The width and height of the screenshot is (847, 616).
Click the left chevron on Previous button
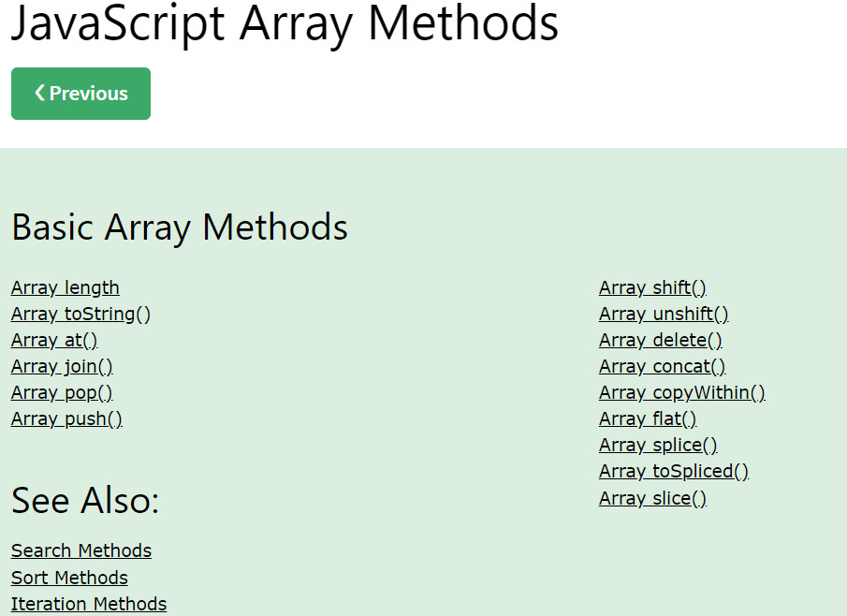pyautogui.click(x=39, y=93)
